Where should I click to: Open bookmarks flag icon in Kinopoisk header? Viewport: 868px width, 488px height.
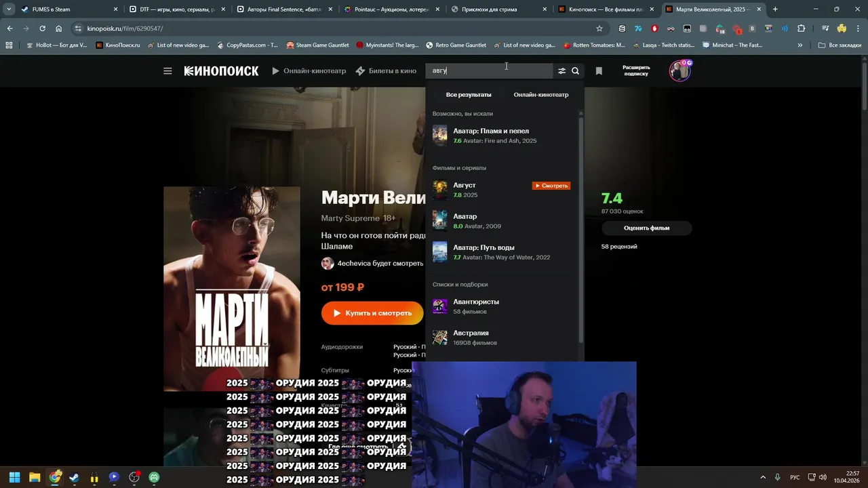coord(599,71)
